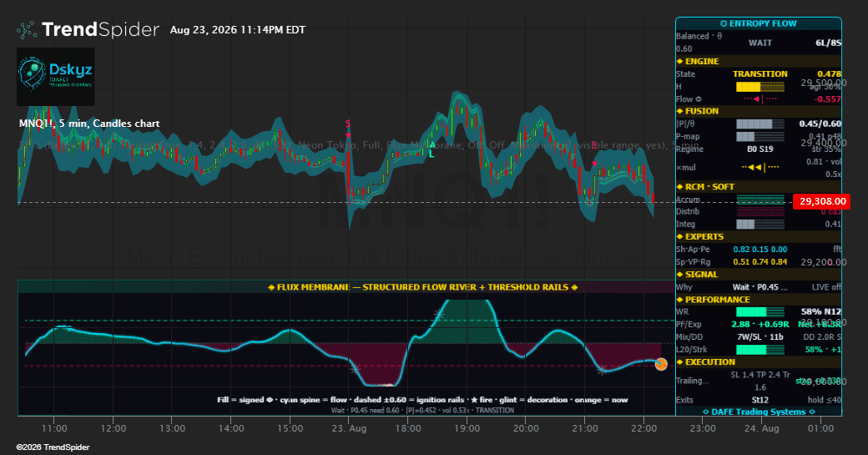The image size is (868, 455).
Task: Click the TRANSITION state value
Action: click(x=760, y=74)
